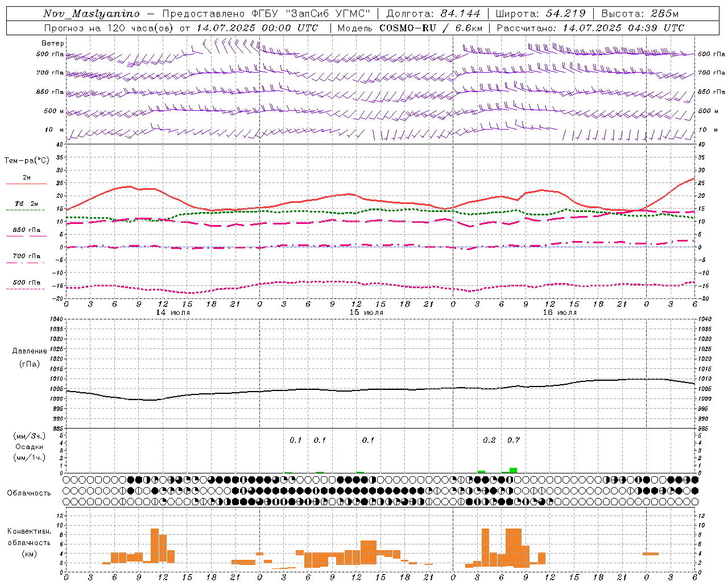728x582 pixels.
Task: Click the Долгота: 84.144 header value
Action: [433, 14]
